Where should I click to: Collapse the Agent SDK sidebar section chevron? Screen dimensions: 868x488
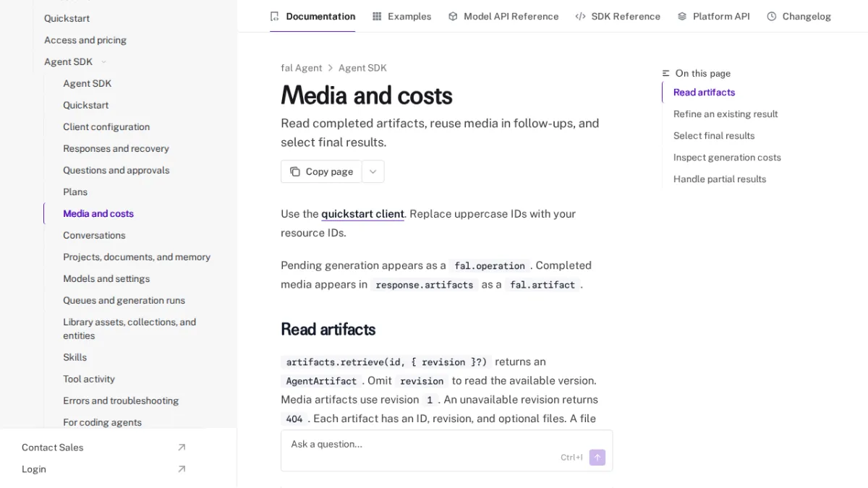coord(103,62)
